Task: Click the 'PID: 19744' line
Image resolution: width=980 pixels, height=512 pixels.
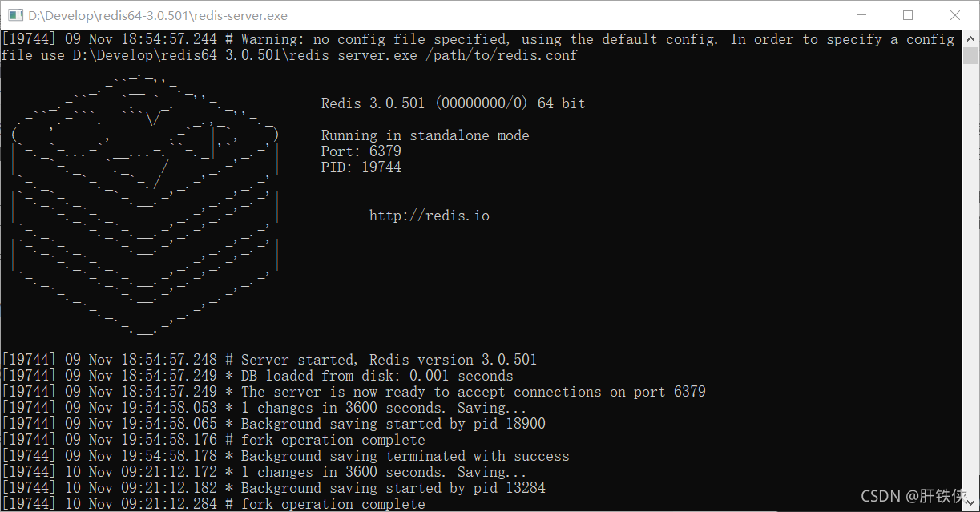Action: [361, 167]
